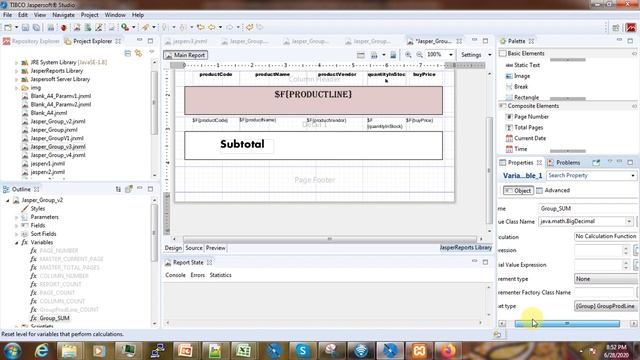Open Excel from the taskbar
The image size is (640, 360).
(244, 351)
